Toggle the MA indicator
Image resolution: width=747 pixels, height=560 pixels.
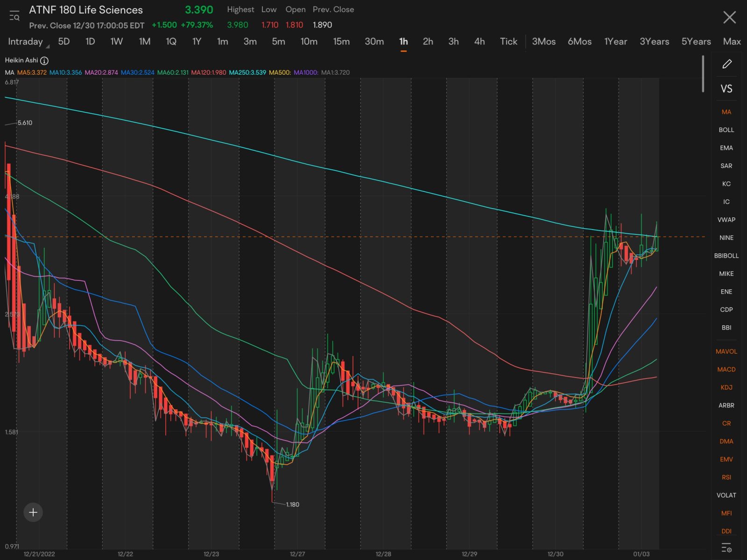point(726,112)
